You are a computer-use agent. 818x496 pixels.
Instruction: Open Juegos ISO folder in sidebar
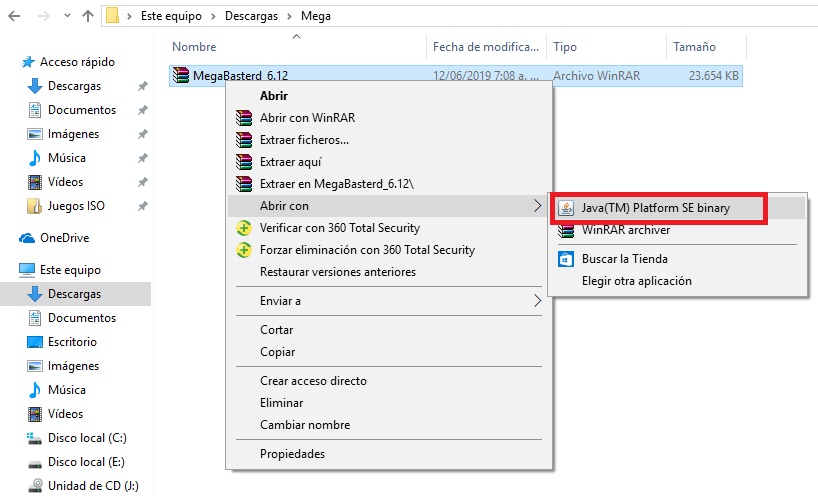(x=76, y=206)
